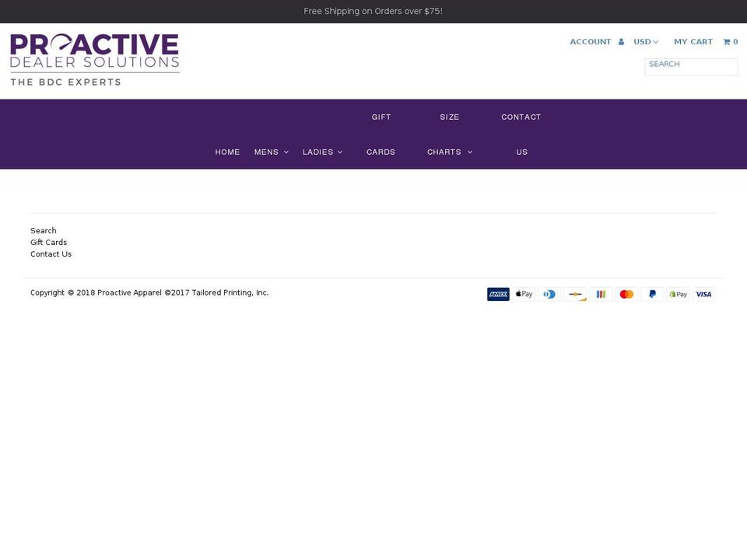Viewport: 747px width, 560px height.
Task: Open the My Cart link
Action: click(x=693, y=42)
